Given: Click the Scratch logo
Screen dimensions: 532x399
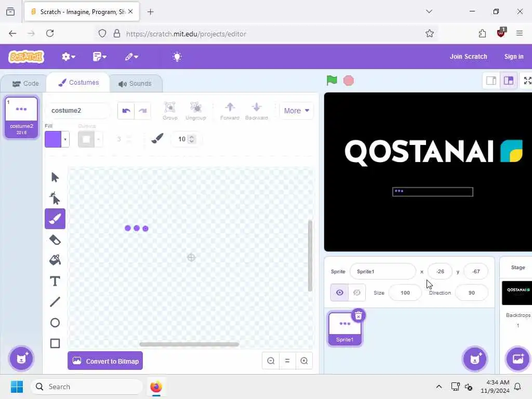Looking at the screenshot, I should pos(26,57).
